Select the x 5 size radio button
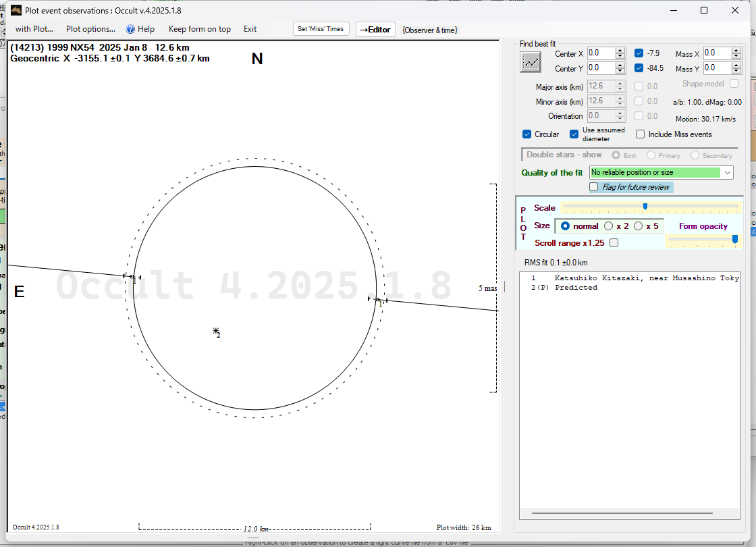The height and width of the screenshot is (547, 756). (x=639, y=226)
